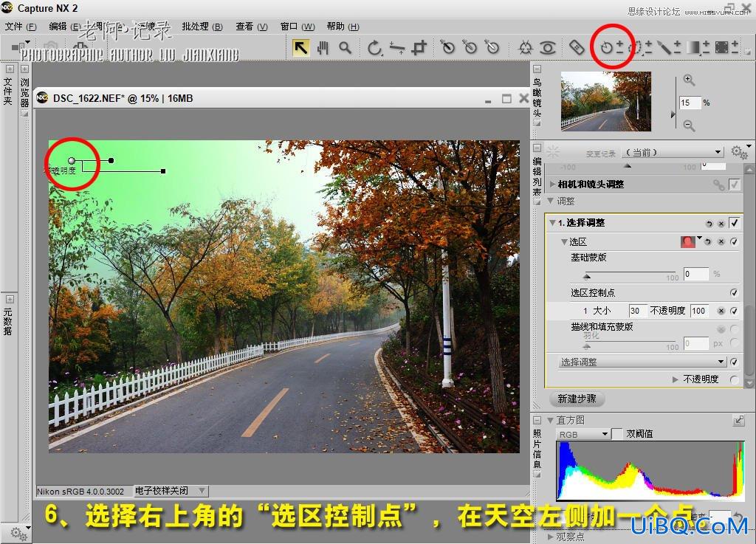Screen dimensions: 756x544
Task: Toggle the 选区控制点 checkbox
Action: (734, 292)
